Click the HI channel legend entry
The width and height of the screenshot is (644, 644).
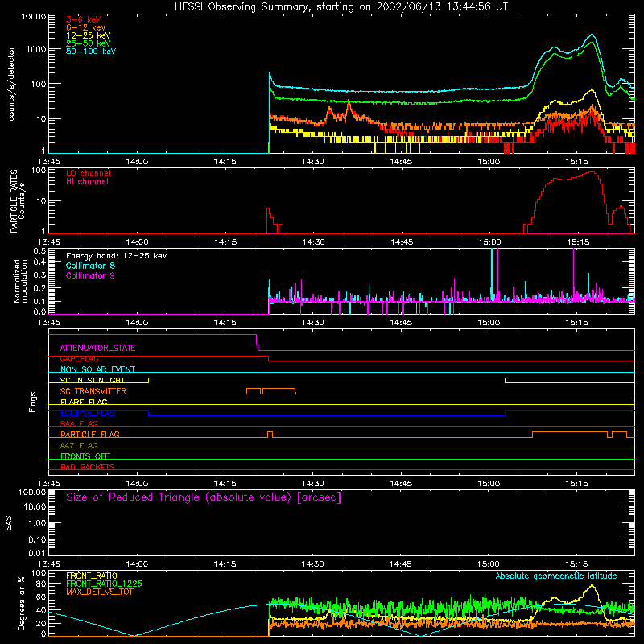pyautogui.click(x=87, y=181)
